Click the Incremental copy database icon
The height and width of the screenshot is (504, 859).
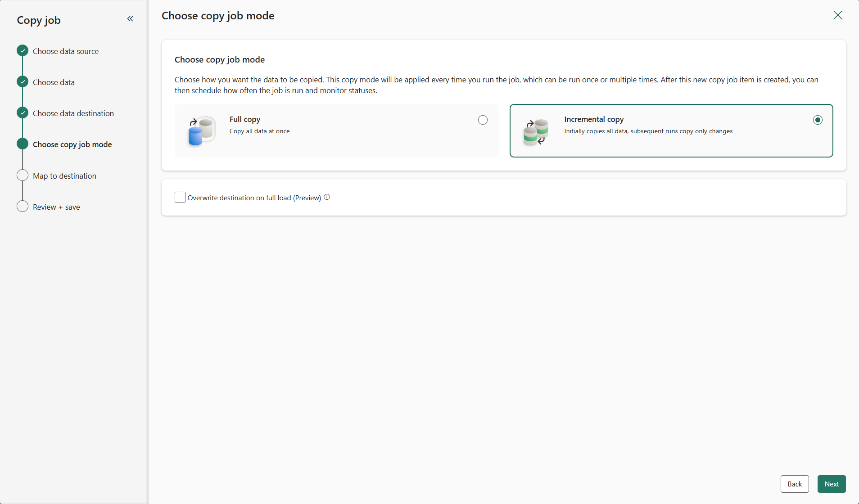point(536,131)
